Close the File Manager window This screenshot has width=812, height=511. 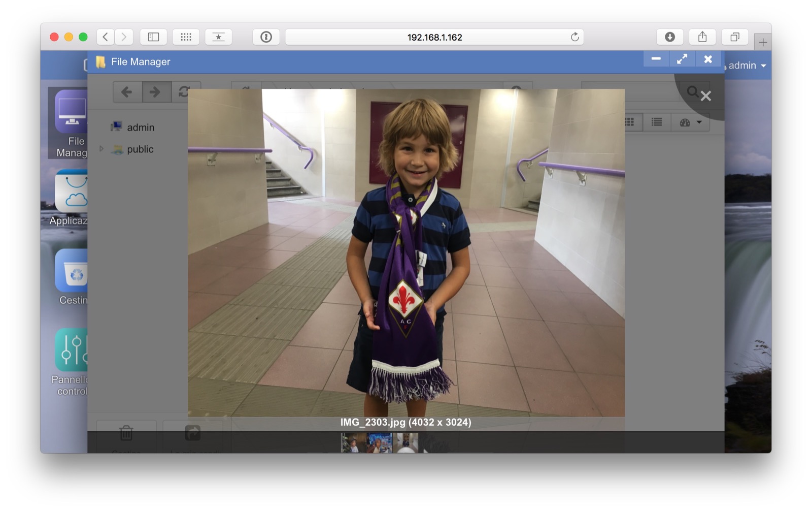point(708,59)
